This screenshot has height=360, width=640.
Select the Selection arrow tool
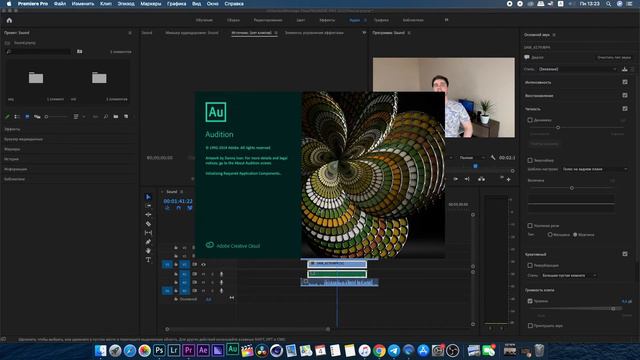(x=148, y=197)
